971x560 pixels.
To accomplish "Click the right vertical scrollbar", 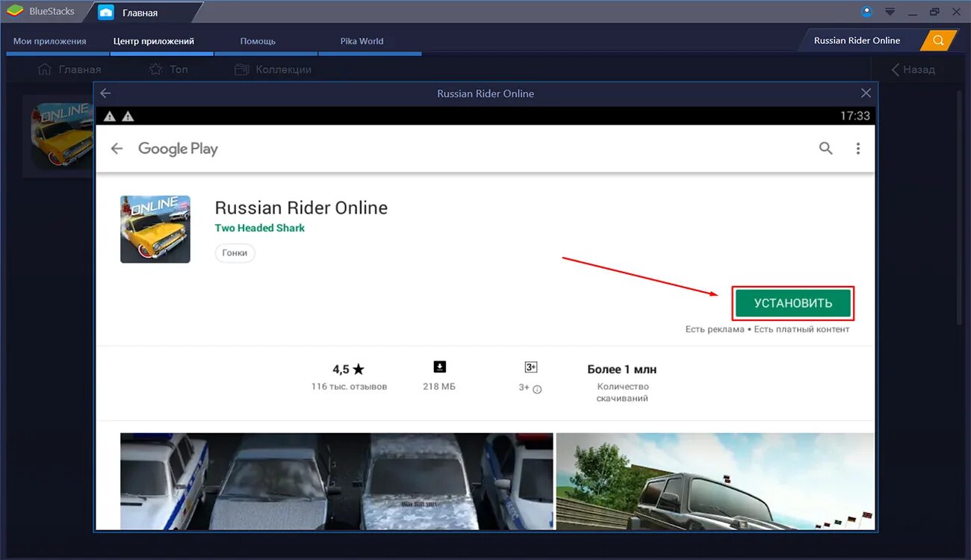I will (961, 209).
